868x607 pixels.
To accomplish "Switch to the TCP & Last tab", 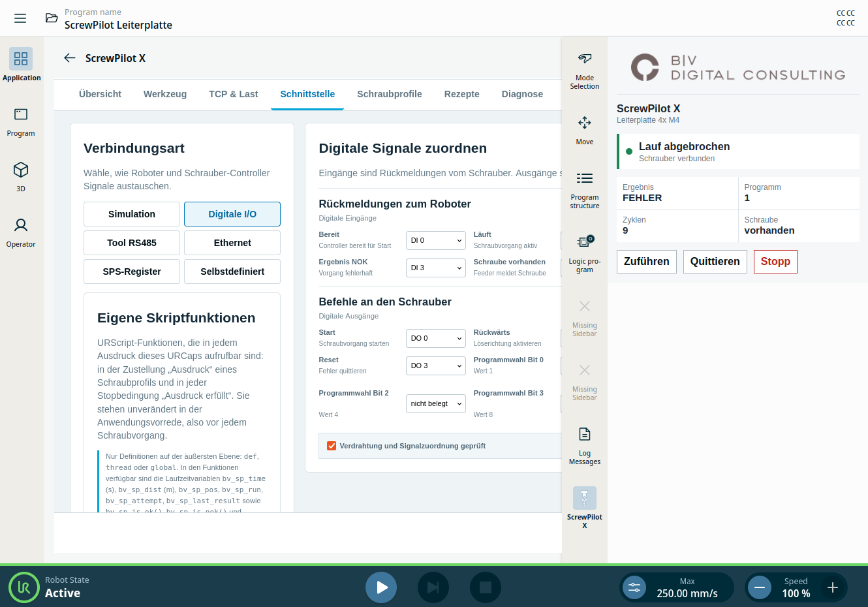I will coord(234,94).
